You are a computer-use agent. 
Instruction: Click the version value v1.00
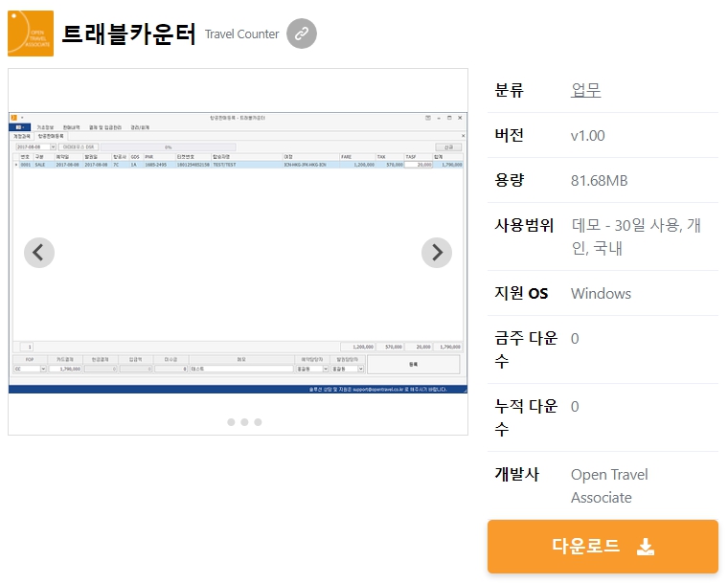[588, 135]
